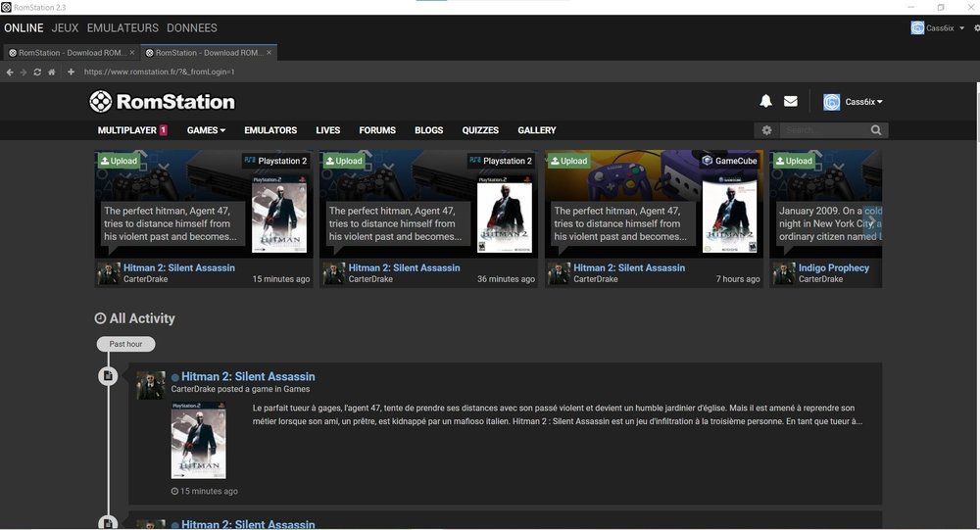Click Upload badge on Indigo Prophecy card

click(794, 161)
